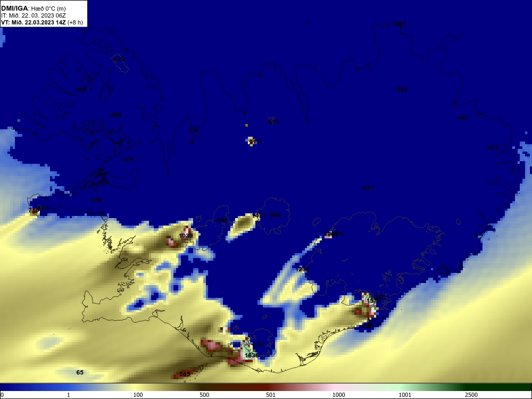The width and height of the screenshot is (532, 399).
Task: Click the legend label 2500
Action: pos(471,395)
